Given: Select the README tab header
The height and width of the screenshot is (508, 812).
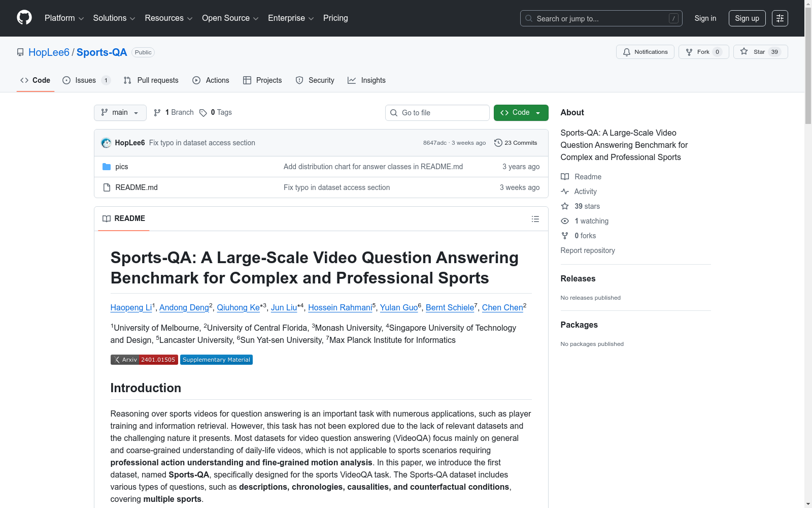Looking at the screenshot, I should (124, 218).
